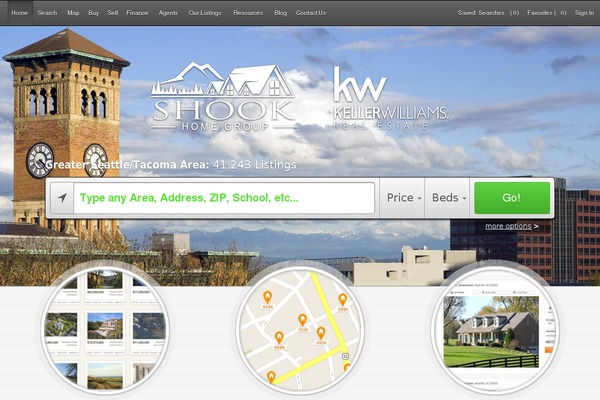Click the 750K map pin icon
The height and width of the screenshot is (400, 600).
[x=302, y=320]
